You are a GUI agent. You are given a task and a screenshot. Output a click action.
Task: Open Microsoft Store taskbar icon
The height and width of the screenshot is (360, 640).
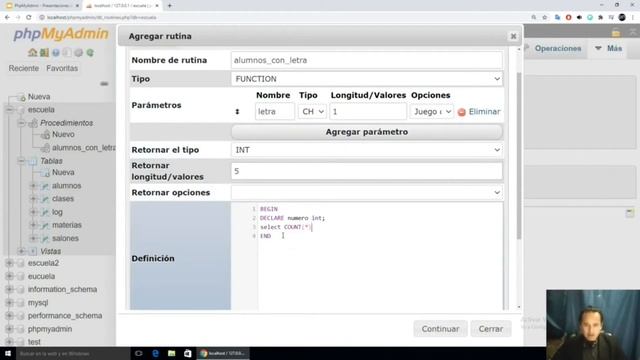click(187, 353)
